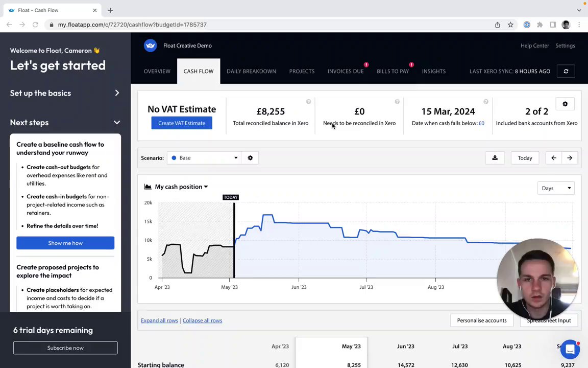Click the TODAY marker on chart

tap(231, 197)
